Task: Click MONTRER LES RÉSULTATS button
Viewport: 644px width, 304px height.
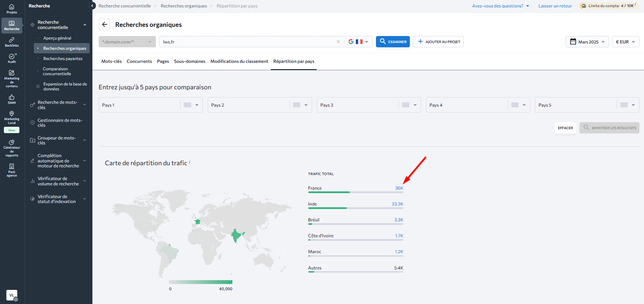Action: click(609, 128)
